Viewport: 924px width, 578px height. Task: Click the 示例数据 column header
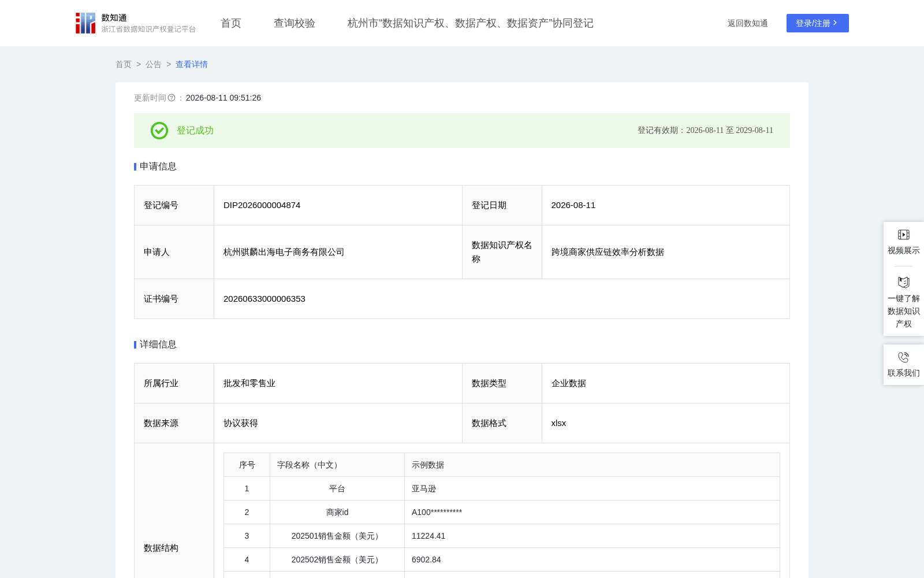592,465
